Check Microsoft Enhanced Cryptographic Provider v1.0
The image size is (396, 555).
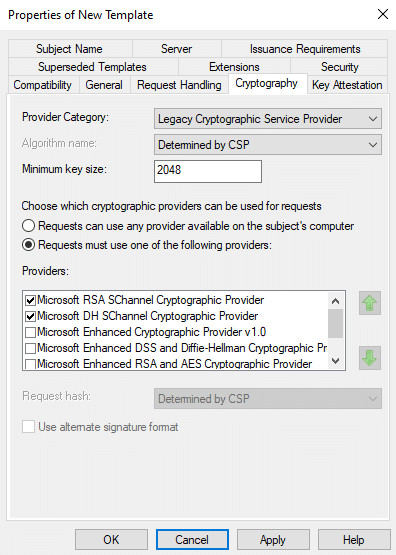[x=30, y=332]
